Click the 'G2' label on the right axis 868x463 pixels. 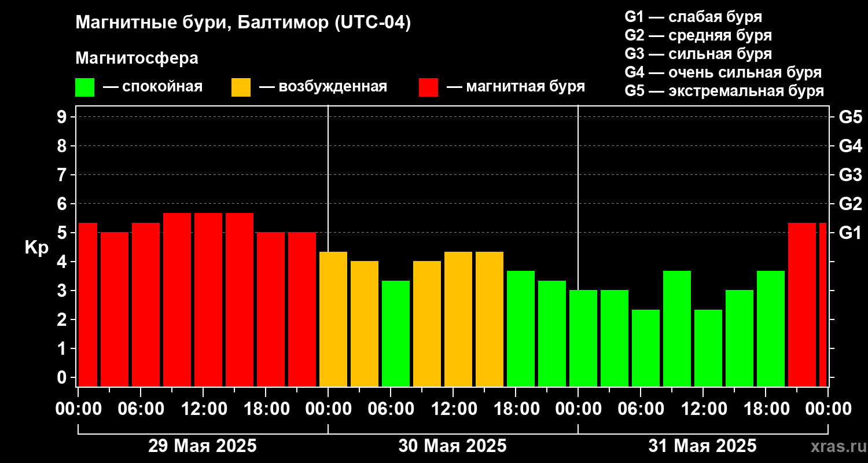pyautogui.click(x=850, y=204)
